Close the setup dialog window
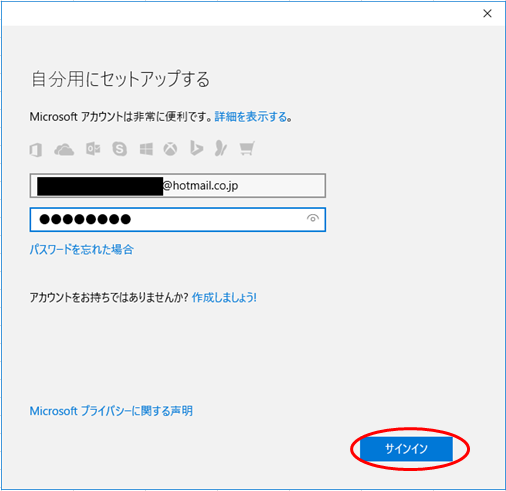 (487, 13)
